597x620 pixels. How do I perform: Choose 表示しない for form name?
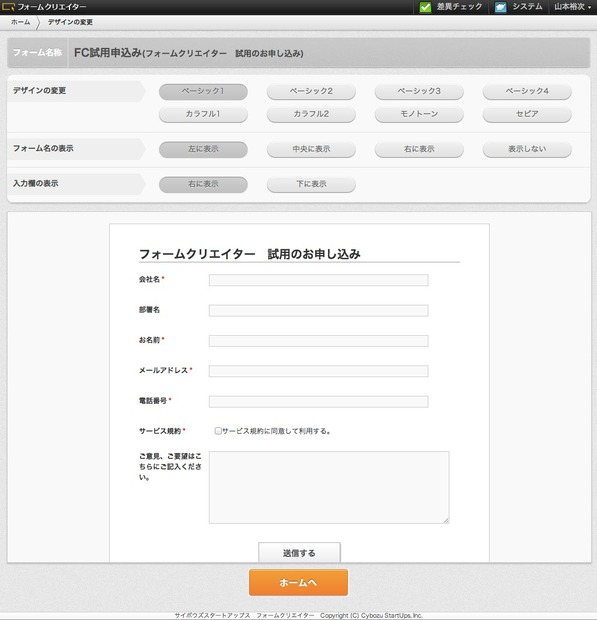(527, 149)
